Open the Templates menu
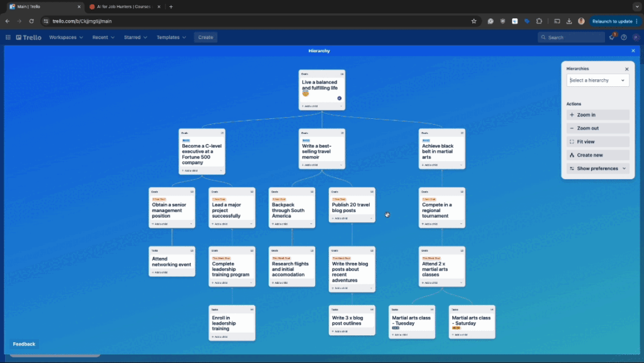Screen dimensions: 644x363 171,37
